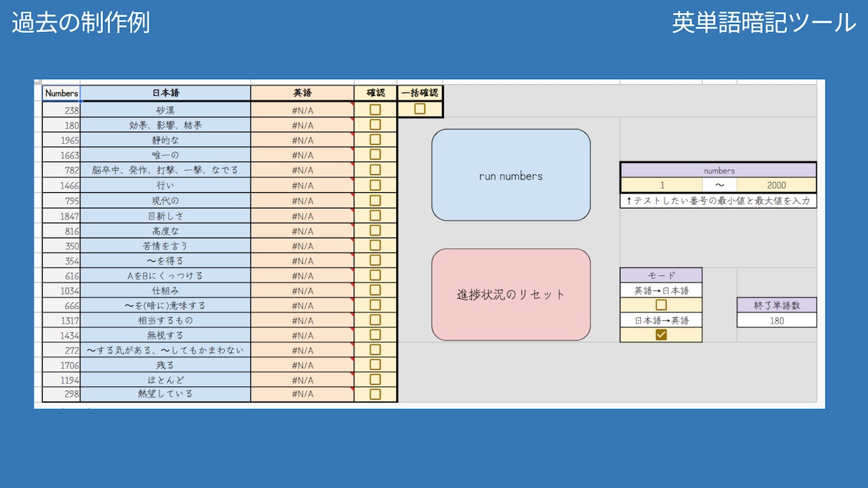Select the minimum number field containing 1
This screenshot has height=488, width=868.
662,185
